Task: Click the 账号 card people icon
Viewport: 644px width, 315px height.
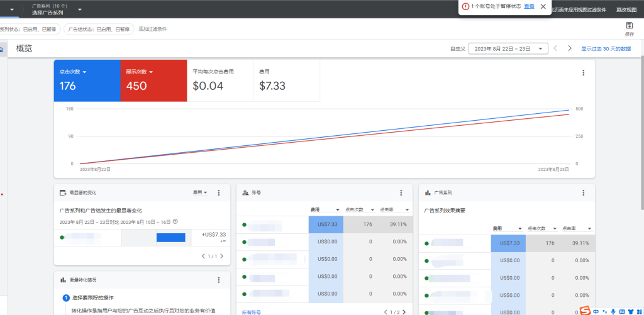Action: (246, 192)
